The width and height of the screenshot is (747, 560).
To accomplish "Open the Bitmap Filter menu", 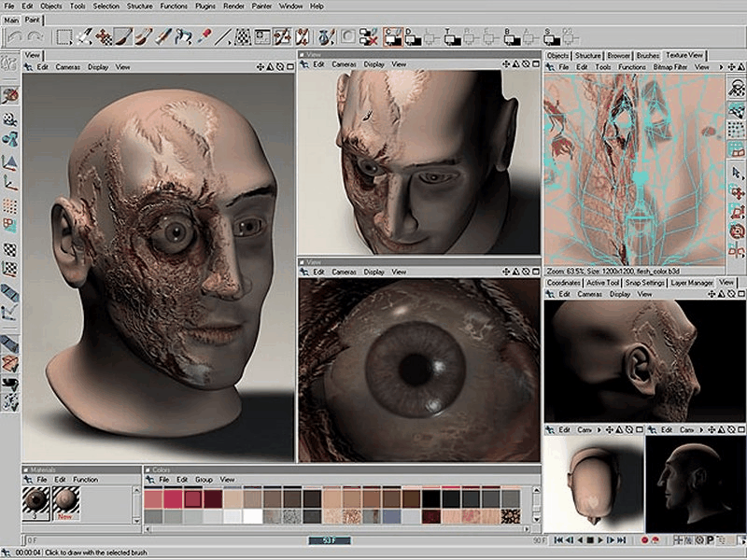I will [669, 67].
